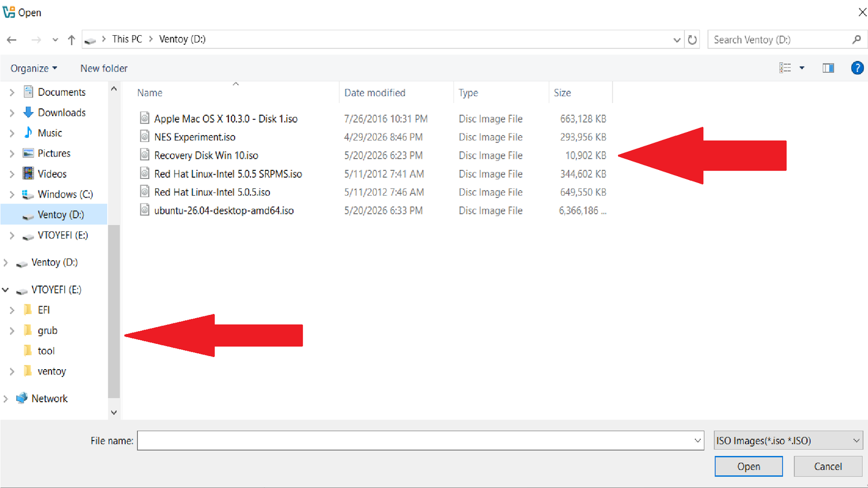Click the Music icon in the sidebar
Screen dimensions: 868x488
28,133
